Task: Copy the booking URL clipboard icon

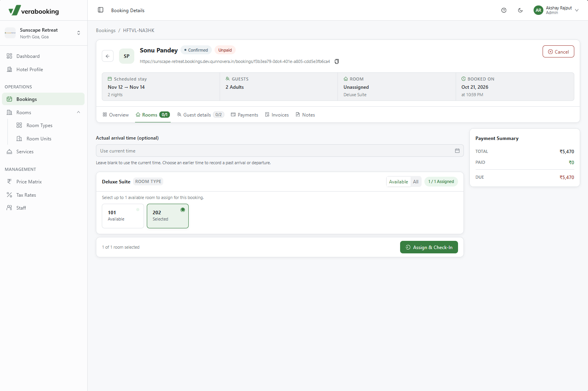Action: tap(337, 61)
